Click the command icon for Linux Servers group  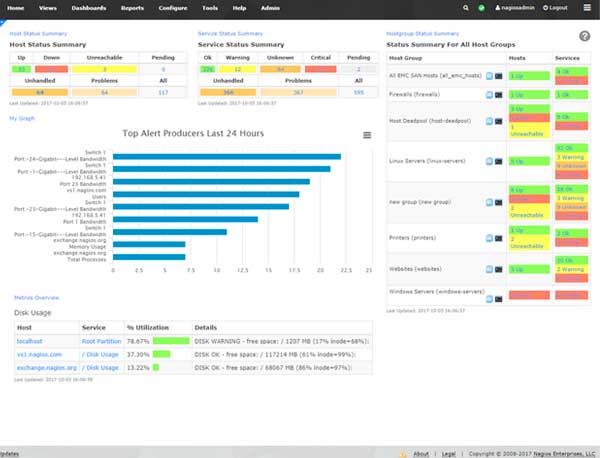click(x=498, y=160)
